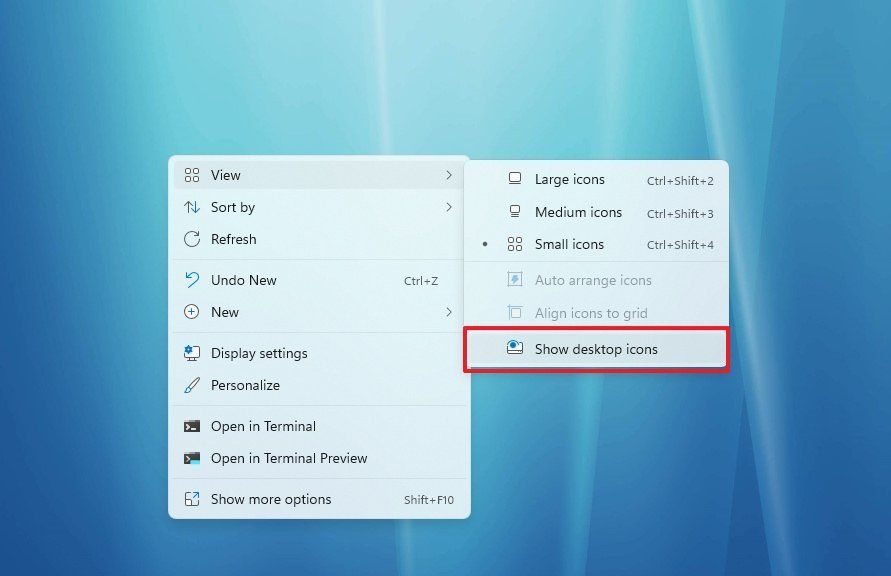The width and height of the screenshot is (891, 576).
Task: Click the View grid icon
Action: [x=192, y=175]
